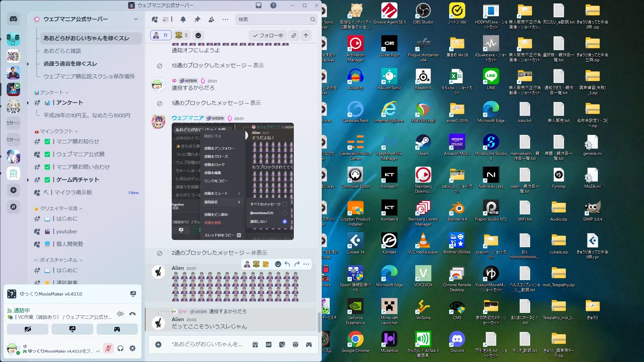Toggle deafen with the headphones icon

120,348
